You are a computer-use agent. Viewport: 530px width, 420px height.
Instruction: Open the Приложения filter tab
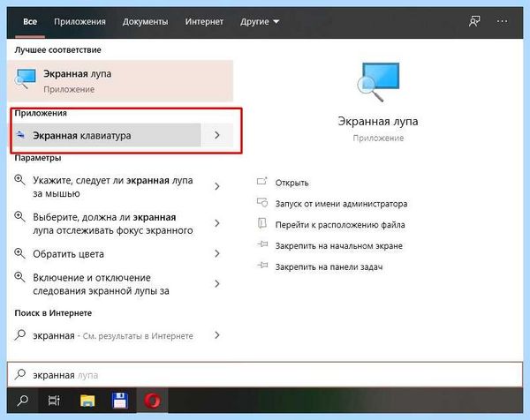pos(79,21)
